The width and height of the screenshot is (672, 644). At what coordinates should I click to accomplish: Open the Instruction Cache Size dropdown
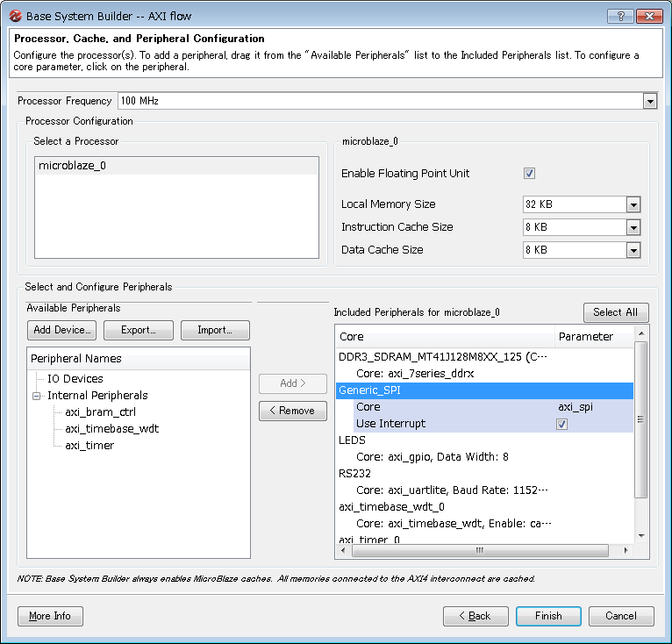coord(633,227)
